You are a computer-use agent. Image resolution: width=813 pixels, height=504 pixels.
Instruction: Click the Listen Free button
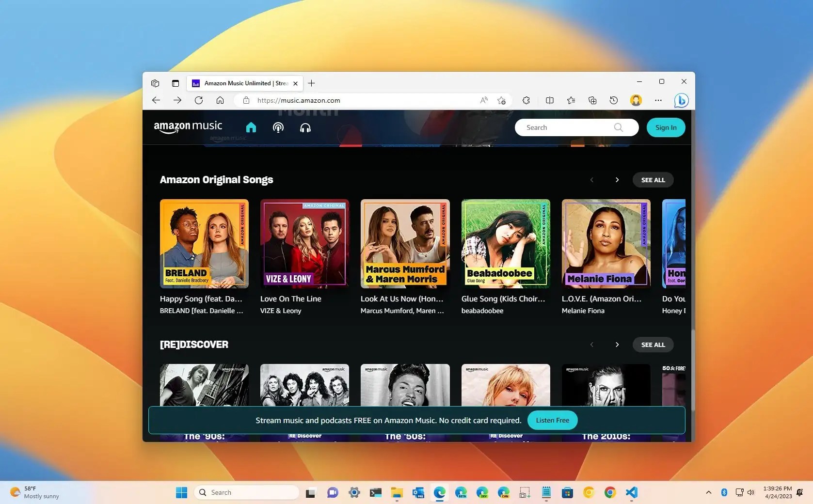point(552,420)
